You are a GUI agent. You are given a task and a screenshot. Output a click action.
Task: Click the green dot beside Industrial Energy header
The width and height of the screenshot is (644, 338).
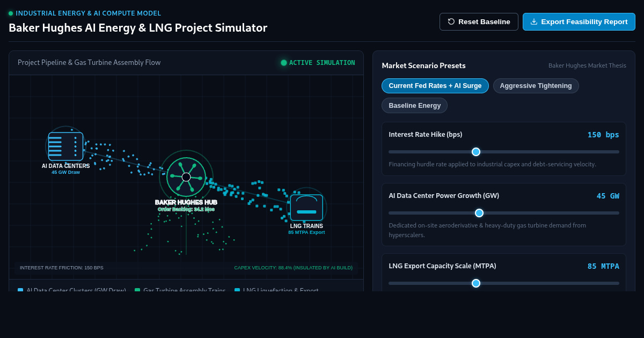tap(11, 13)
